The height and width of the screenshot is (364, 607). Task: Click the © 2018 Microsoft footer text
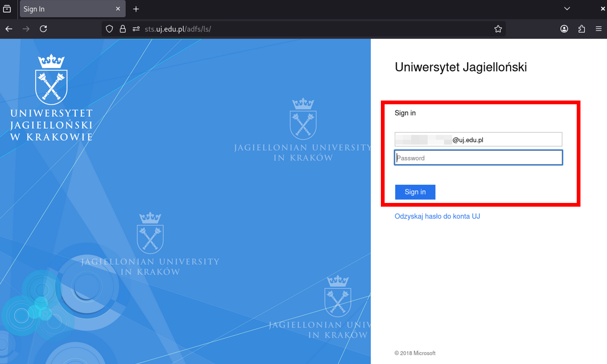click(x=415, y=353)
